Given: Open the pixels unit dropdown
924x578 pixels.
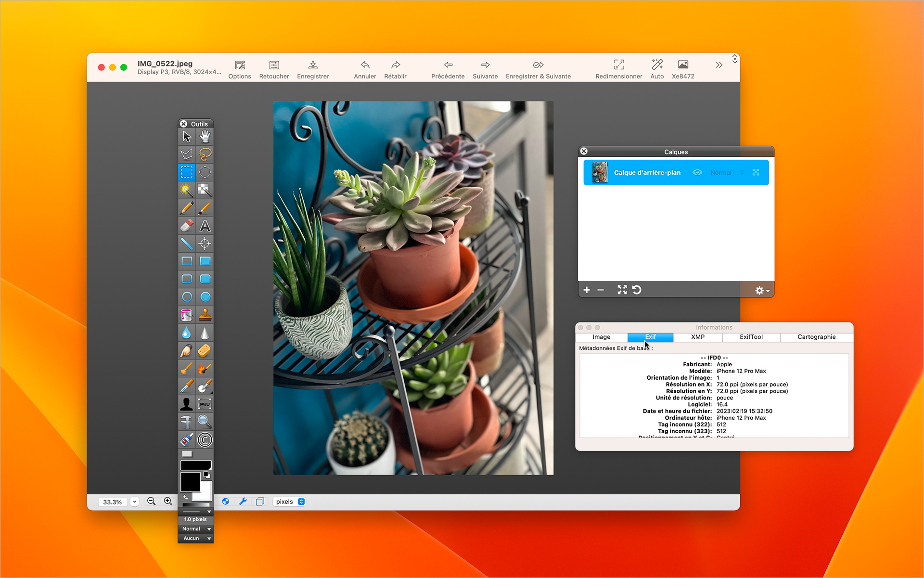Looking at the screenshot, I should (x=290, y=501).
